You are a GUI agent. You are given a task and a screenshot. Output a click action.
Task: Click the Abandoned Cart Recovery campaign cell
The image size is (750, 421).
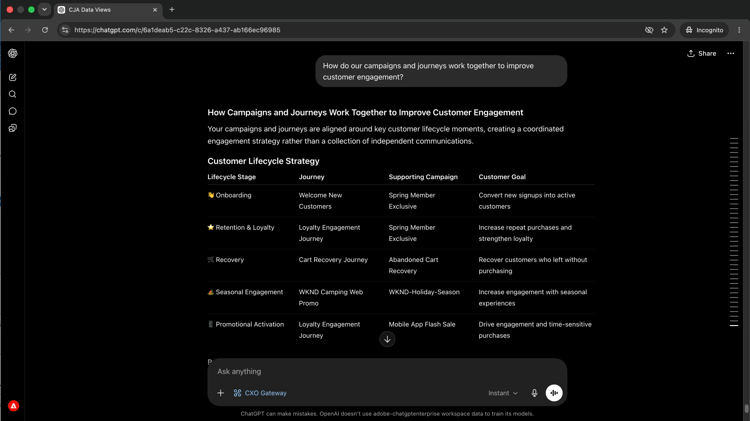[413, 266]
